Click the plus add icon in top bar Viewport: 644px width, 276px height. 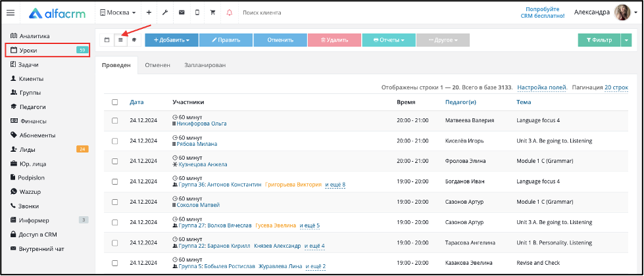pyautogui.click(x=149, y=12)
